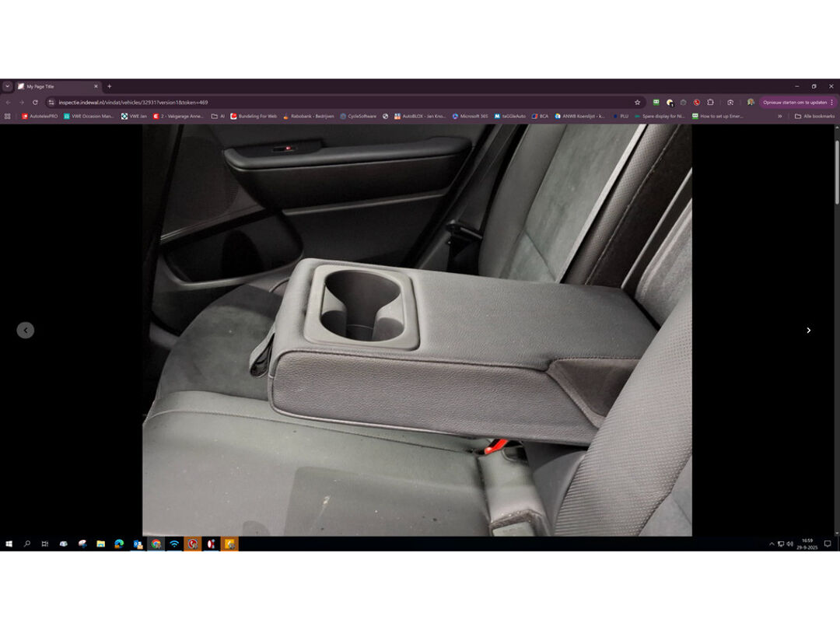Open the Alle bookmarks folder

(814, 116)
